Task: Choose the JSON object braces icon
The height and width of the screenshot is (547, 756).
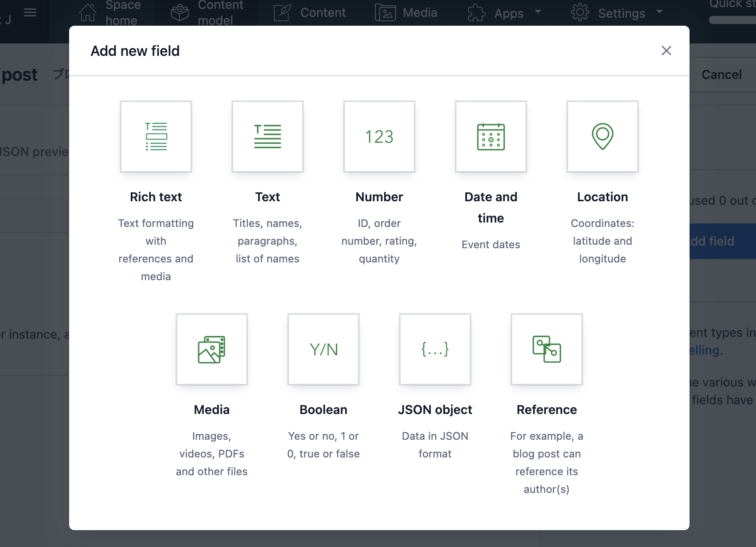Action: pos(435,349)
